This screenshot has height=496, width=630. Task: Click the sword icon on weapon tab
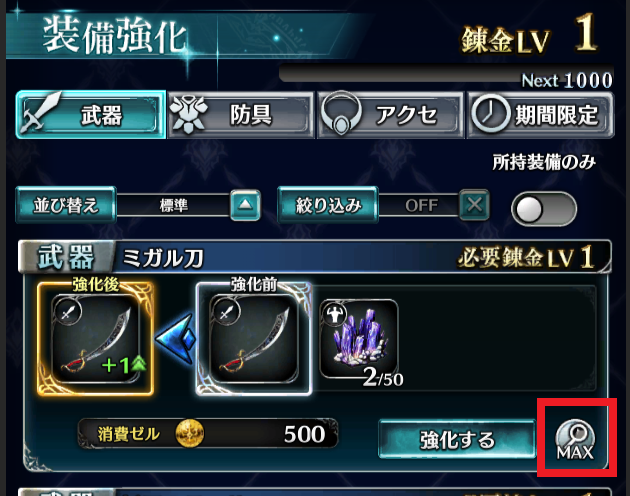(x=41, y=113)
